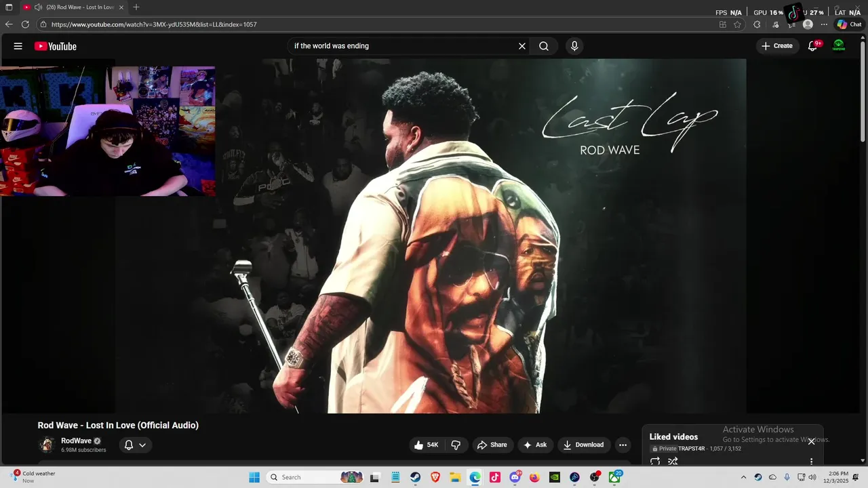Screen dimensions: 868x488
Task: Open a new browser tab
Action: (136, 7)
